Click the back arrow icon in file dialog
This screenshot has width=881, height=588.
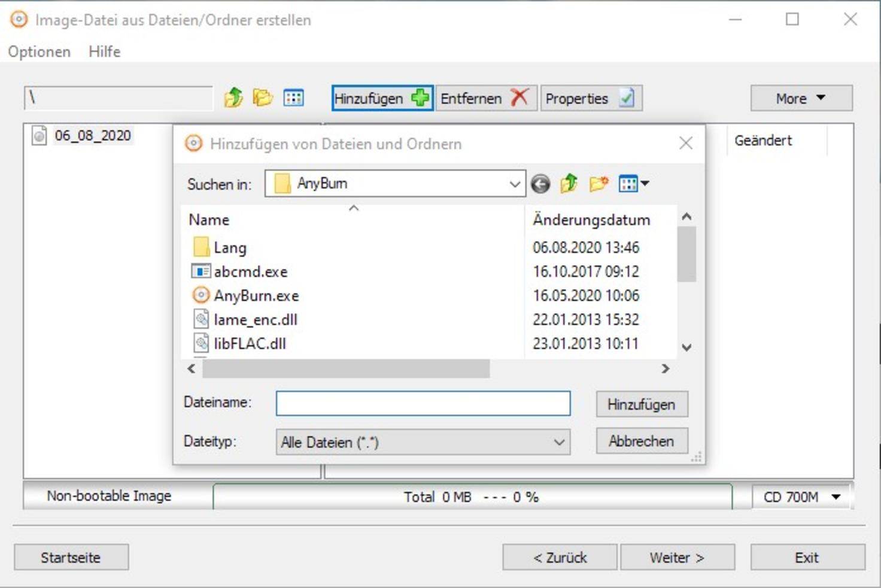(x=540, y=184)
